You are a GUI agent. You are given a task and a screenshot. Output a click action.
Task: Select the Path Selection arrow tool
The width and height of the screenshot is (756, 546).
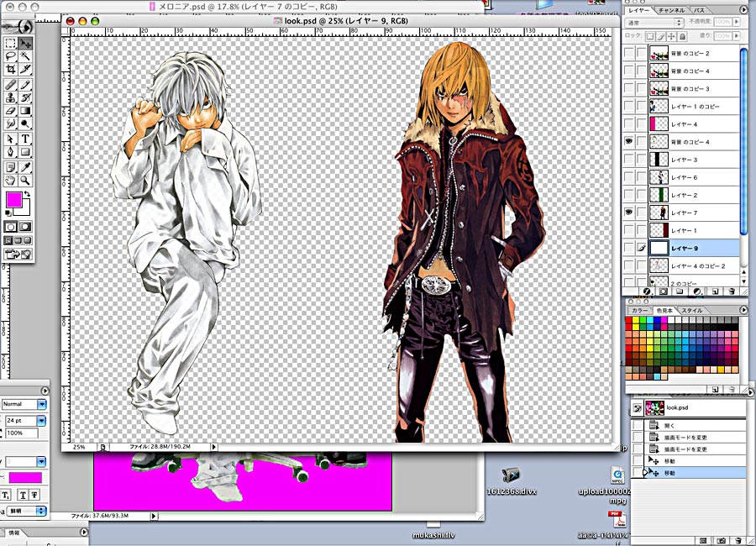(11, 139)
